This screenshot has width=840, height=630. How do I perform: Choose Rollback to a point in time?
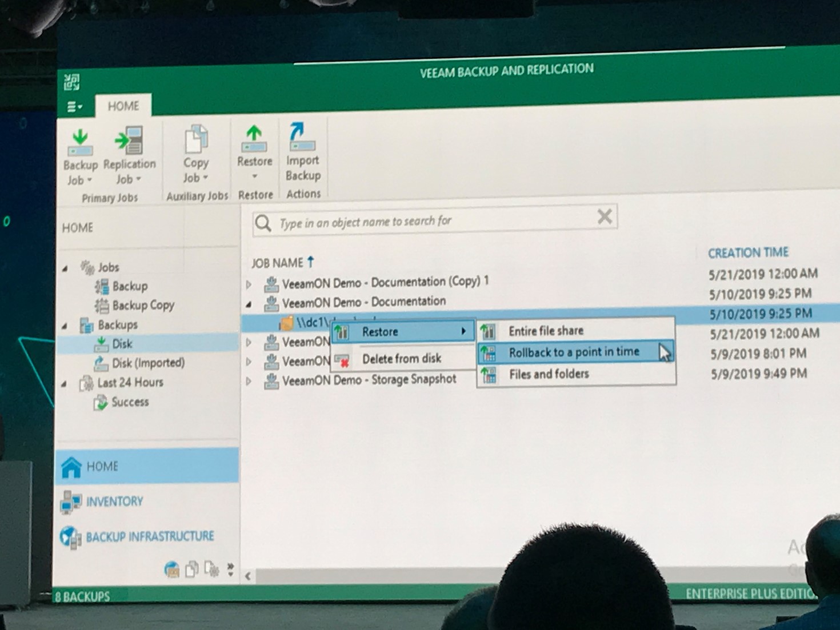coord(576,352)
